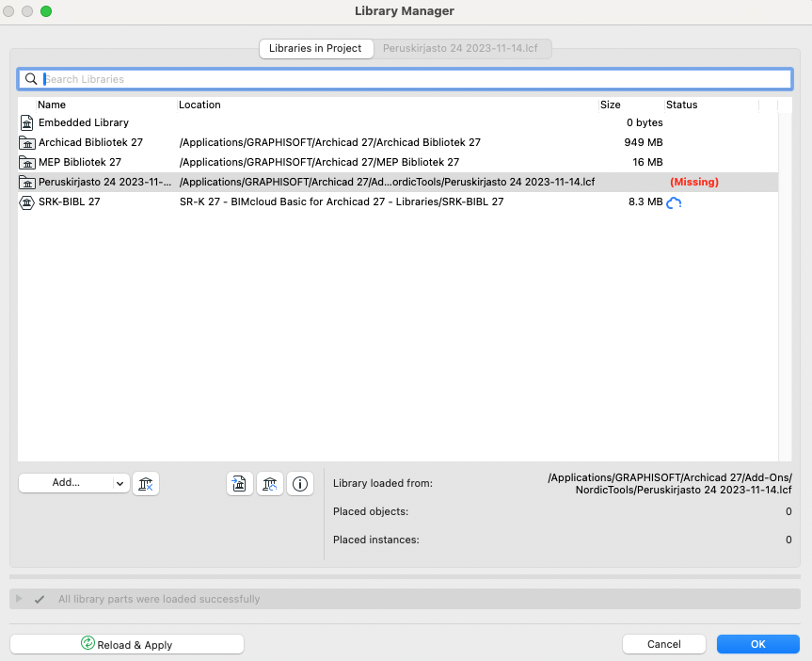Image resolution: width=812 pixels, height=661 pixels.
Task: Open the library information icon
Action: 300,484
